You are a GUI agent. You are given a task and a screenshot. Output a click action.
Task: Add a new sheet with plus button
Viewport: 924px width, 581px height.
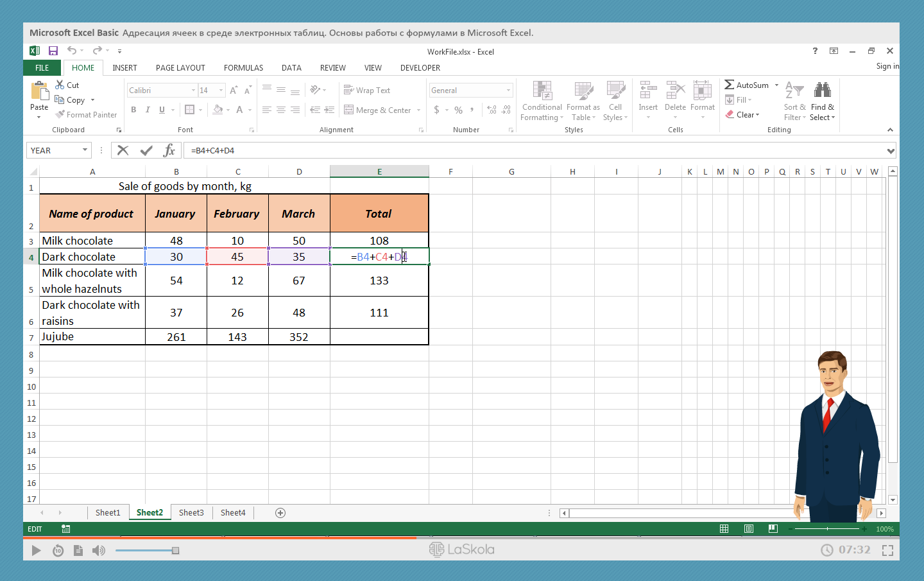click(280, 512)
